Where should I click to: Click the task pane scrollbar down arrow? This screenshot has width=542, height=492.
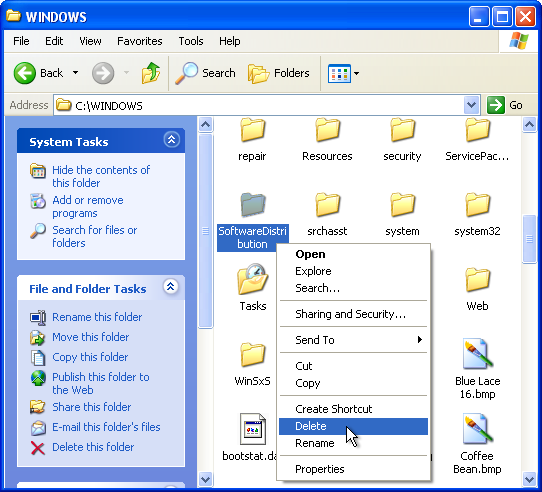(205, 479)
